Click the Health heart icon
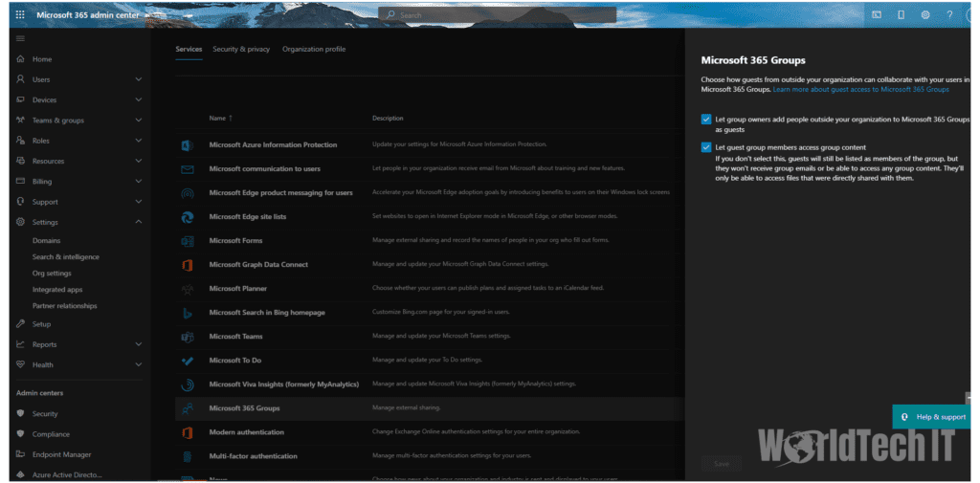This screenshot has height=483, width=980. coord(21,365)
